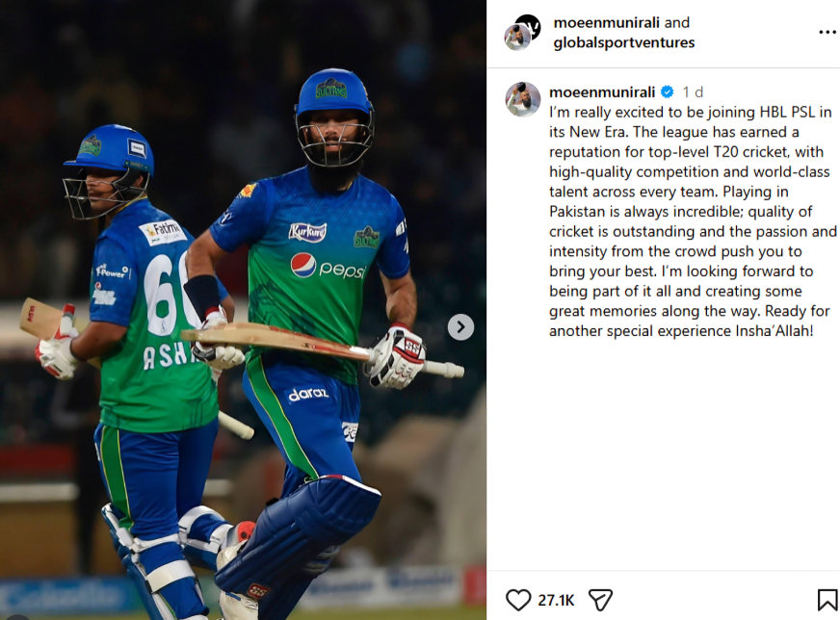840x620 pixels.
Task: Open the three-dot more options menu
Action: [827, 33]
